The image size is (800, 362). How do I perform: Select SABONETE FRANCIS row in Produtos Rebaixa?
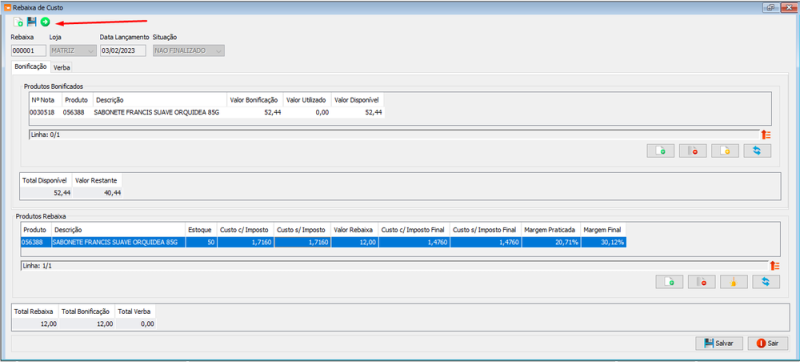coord(323,243)
